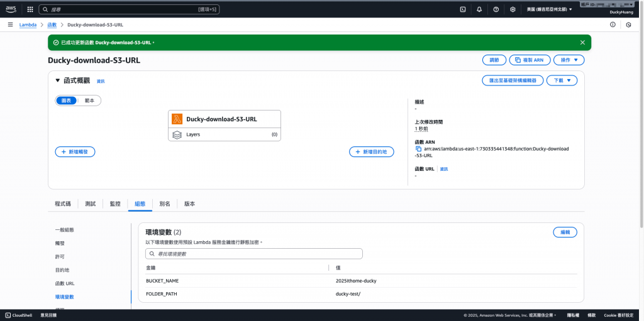The image size is (644, 321).
Task: Select the BUCKET_NAME key cell
Action: (162, 281)
